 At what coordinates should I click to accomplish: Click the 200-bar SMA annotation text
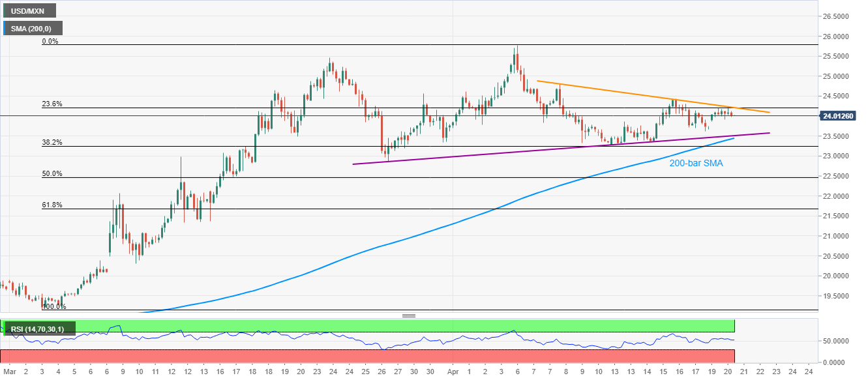click(696, 164)
